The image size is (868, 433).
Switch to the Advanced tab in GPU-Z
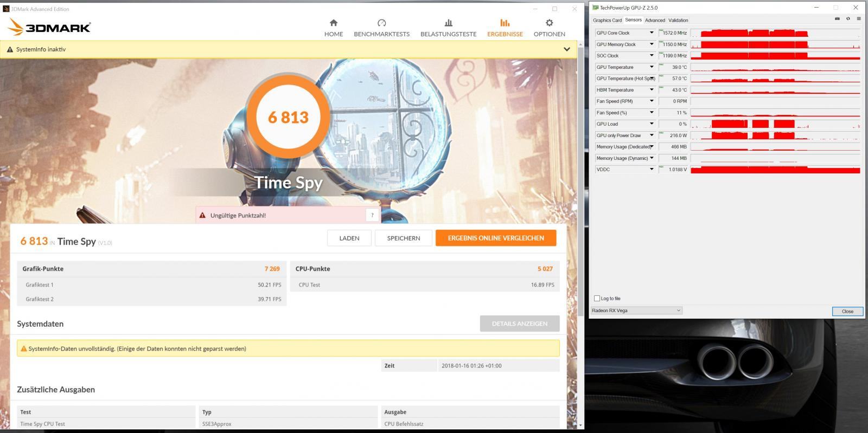[655, 20]
